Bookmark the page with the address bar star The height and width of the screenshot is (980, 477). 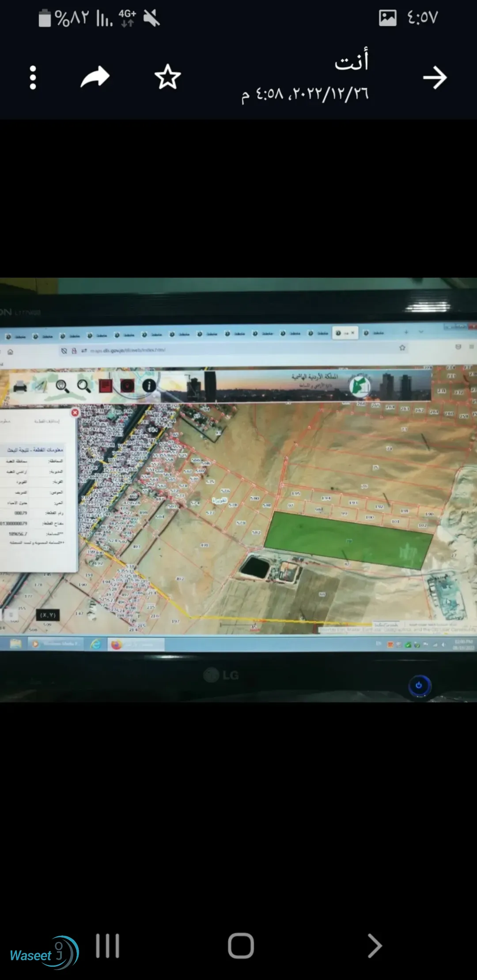tap(402, 347)
